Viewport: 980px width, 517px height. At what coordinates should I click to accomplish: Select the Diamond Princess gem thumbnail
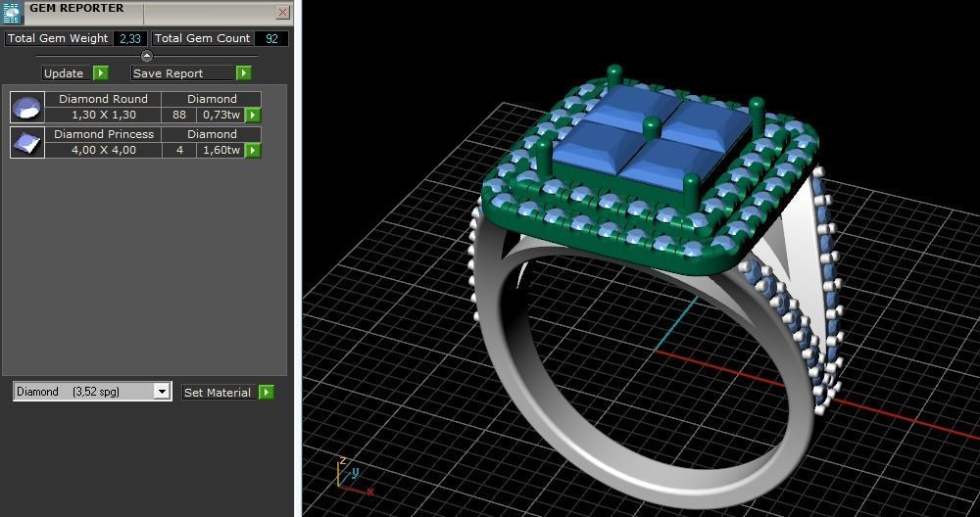coord(27,143)
